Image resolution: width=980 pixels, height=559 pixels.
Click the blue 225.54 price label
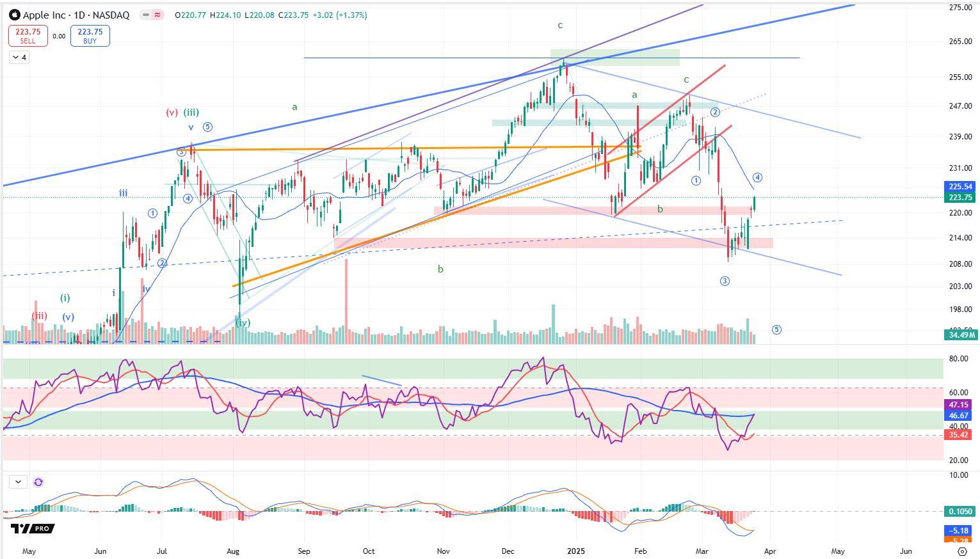960,187
